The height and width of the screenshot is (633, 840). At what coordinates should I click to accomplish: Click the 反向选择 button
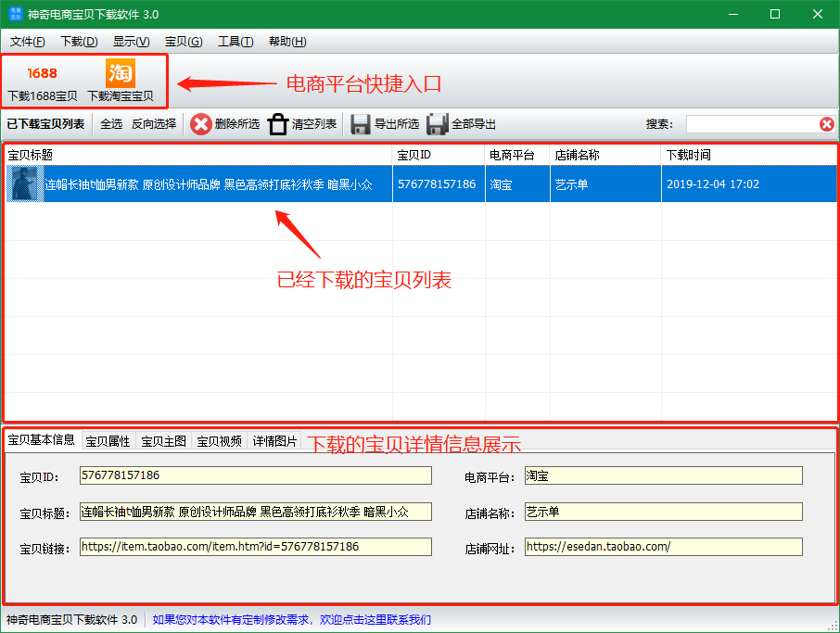[154, 124]
